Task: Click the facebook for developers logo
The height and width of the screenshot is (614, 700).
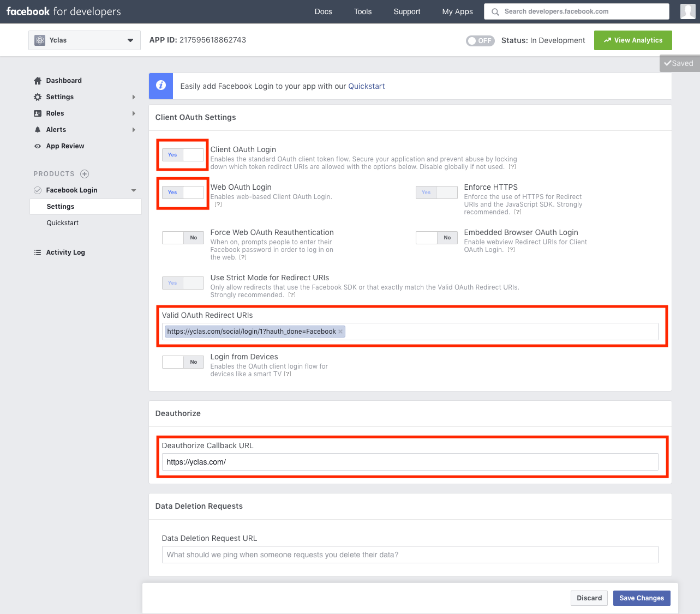Action: click(64, 11)
